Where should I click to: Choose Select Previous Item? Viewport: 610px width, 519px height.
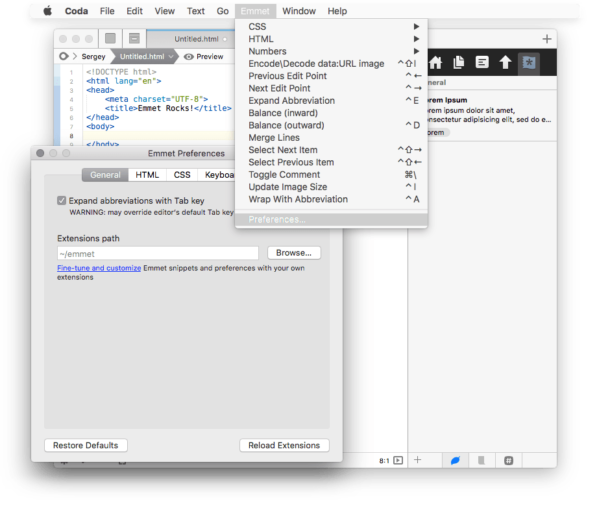point(331,162)
